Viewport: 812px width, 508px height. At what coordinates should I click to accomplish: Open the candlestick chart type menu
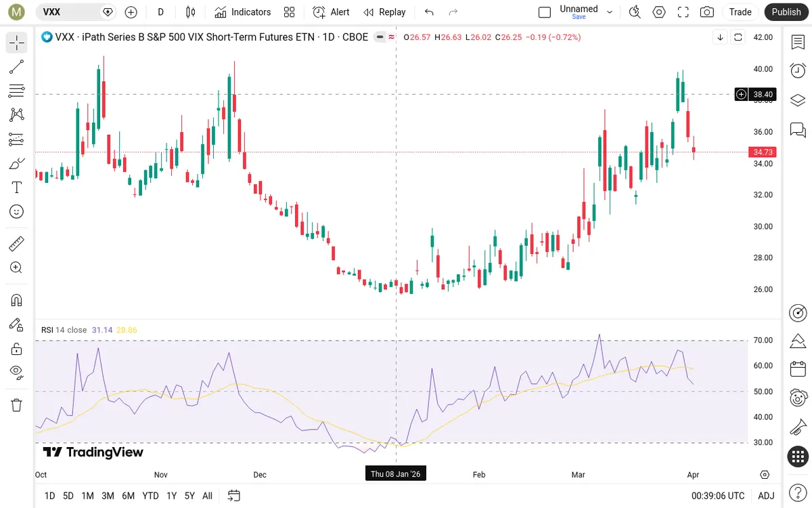click(x=190, y=12)
